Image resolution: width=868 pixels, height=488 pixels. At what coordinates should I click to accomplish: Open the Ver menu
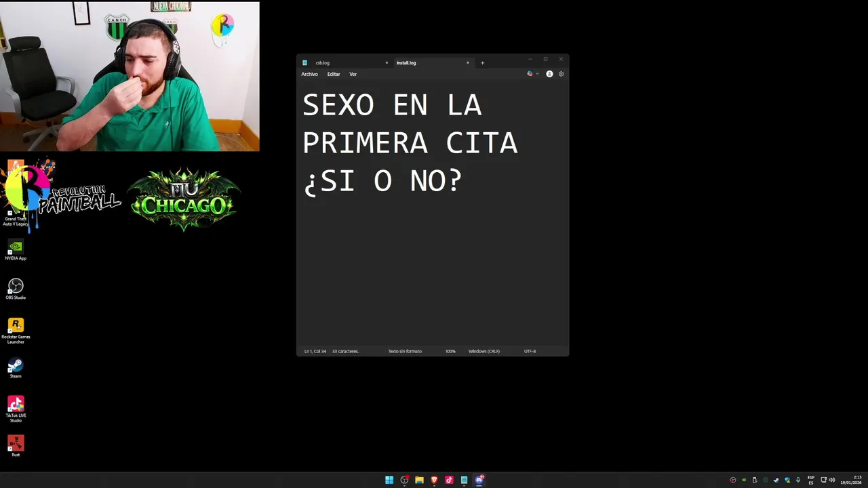[x=353, y=74]
